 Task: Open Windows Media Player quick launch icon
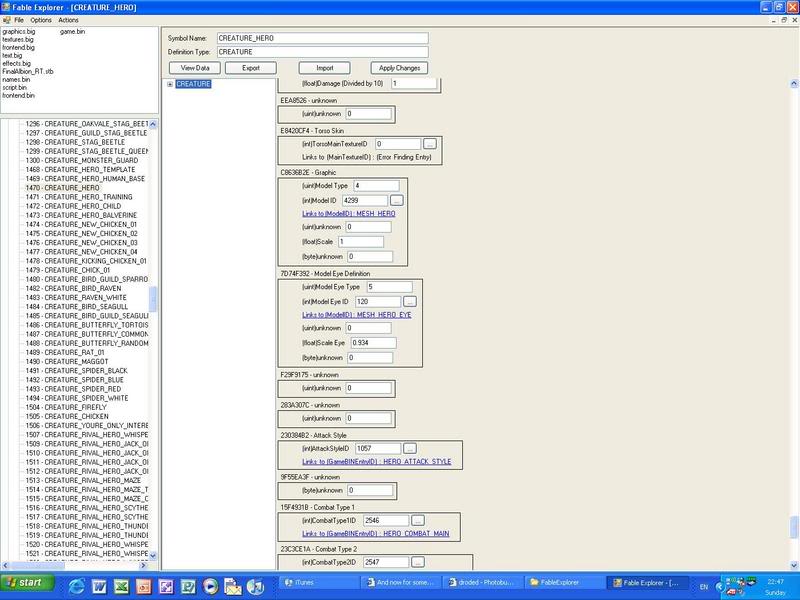pos(209,584)
